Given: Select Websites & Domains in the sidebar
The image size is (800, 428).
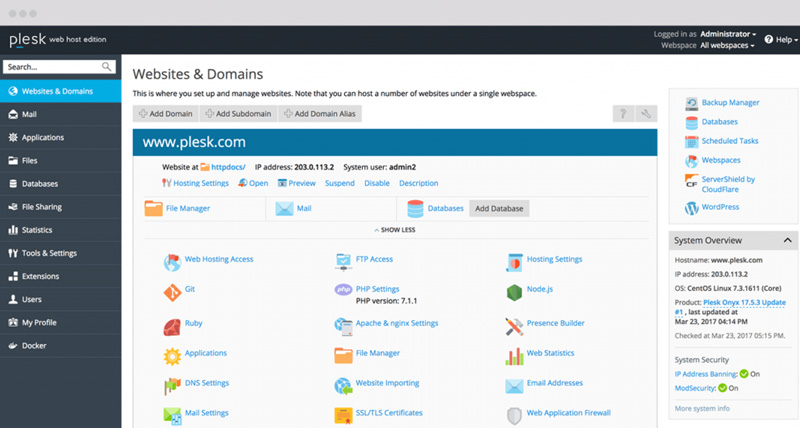Looking at the screenshot, I should tap(61, 91).
